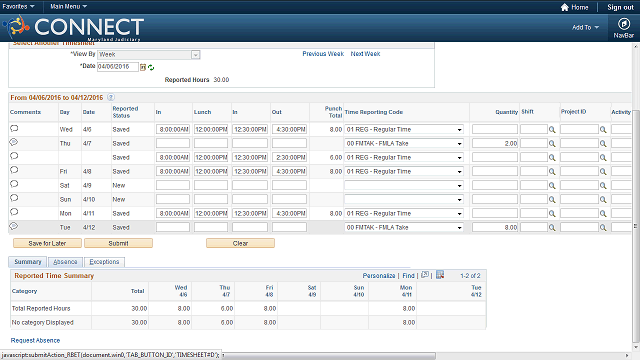Expand the Add To menu
Image resolution: width=640 pixels, height=360 pixels.
tap(585, 27)
